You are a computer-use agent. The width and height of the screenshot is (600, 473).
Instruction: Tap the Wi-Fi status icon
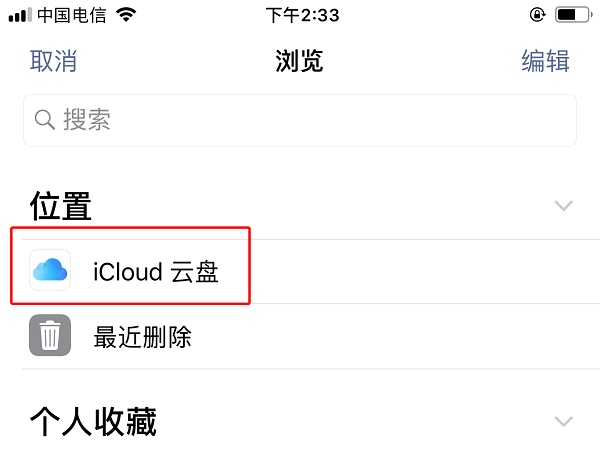coord(126,15)
